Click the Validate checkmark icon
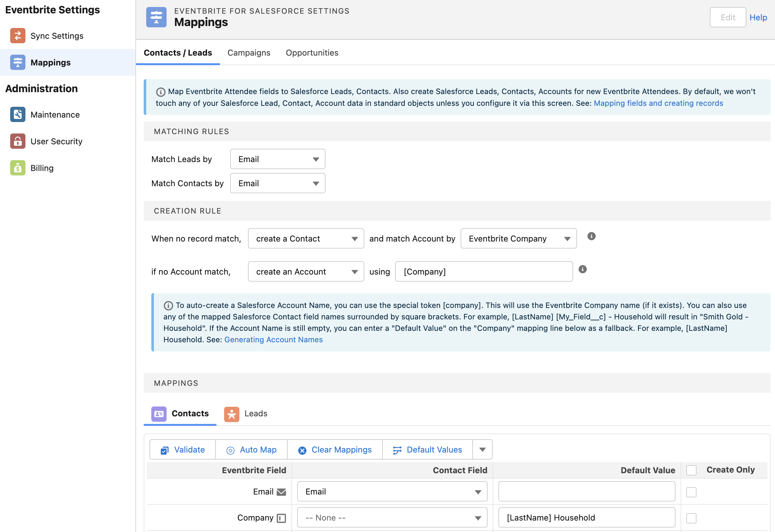Viewport: 775px width, 532px height. click(x=165, y=450)
